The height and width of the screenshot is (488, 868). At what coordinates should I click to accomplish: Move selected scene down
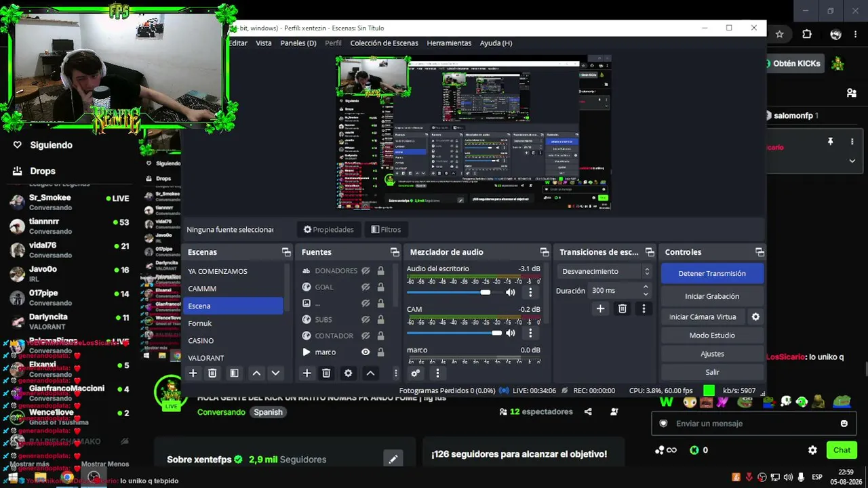[275, 373]
